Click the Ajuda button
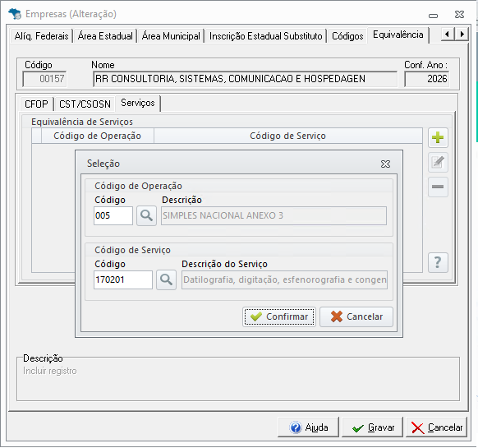Screen dimensions: 478x448 (x=308, y=427)
